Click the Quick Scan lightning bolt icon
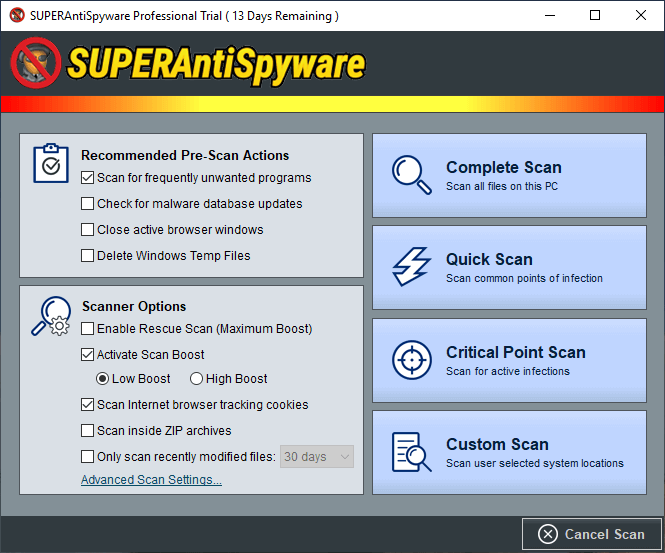The height and width of the screenshot is (553, 665). point(411,267)
